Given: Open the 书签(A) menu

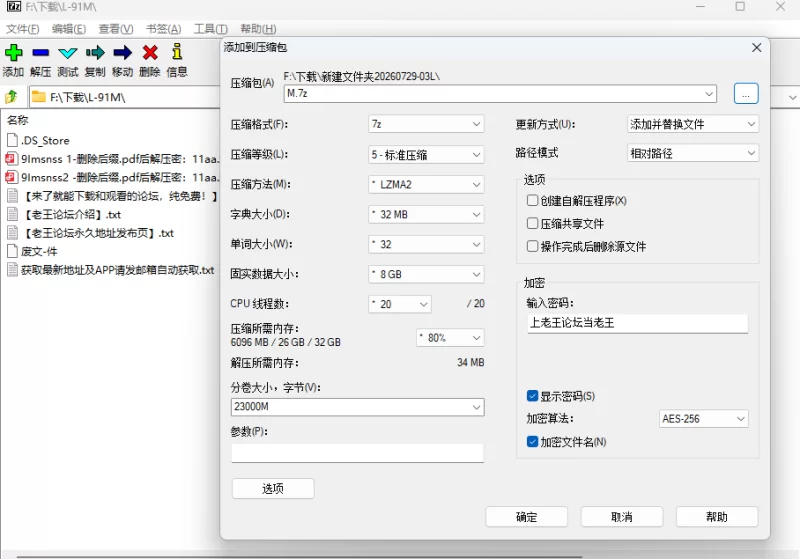Looking at the screenshot, I should click(163, 29).
